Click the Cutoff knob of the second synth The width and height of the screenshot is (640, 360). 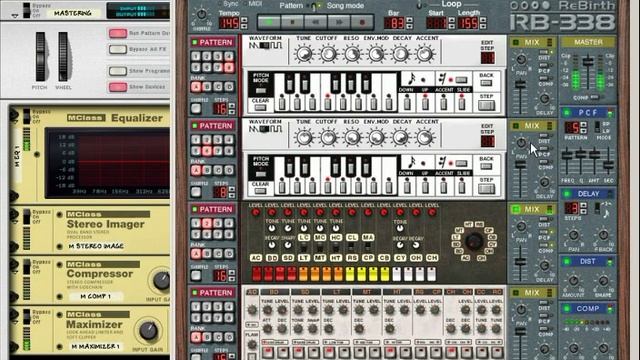pyautogui.click(x=328, y=138)
